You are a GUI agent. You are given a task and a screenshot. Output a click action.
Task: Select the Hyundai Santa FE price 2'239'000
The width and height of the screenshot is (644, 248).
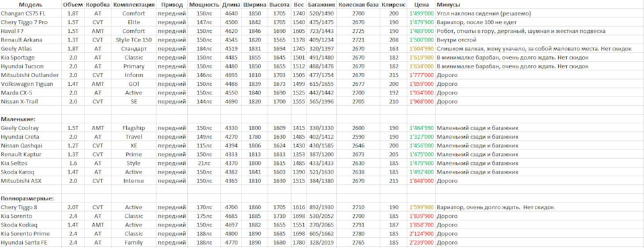tap(422, 243)
